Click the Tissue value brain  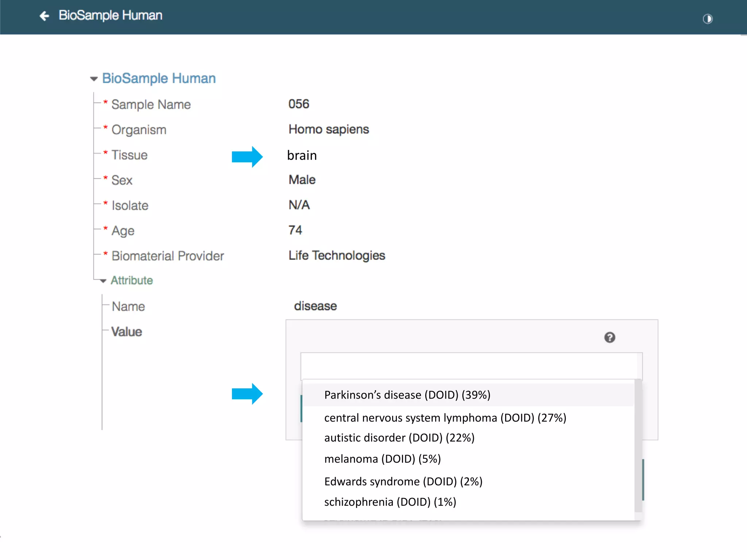click(302, 156)
